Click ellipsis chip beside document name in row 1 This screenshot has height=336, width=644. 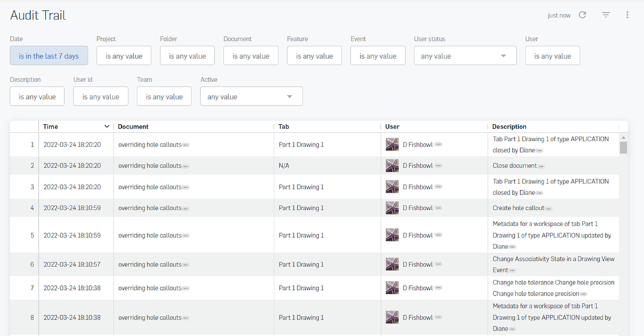(185, 145)
